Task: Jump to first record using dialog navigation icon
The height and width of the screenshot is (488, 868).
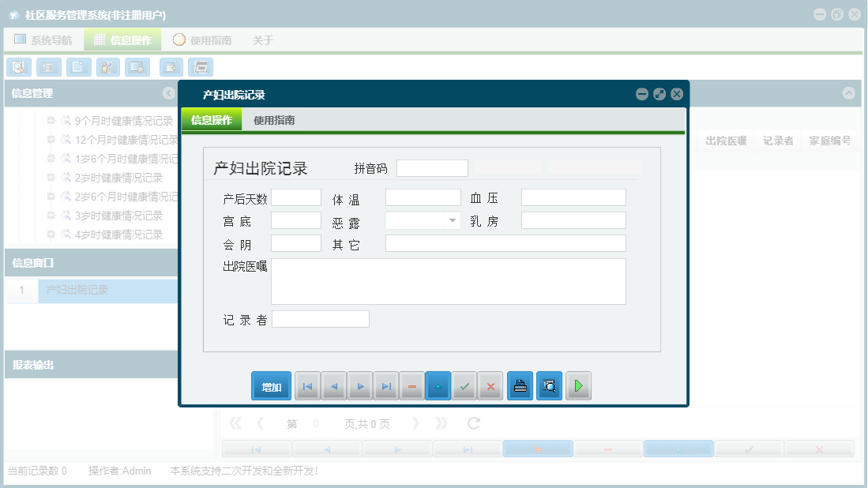Action: coord(307,386)
